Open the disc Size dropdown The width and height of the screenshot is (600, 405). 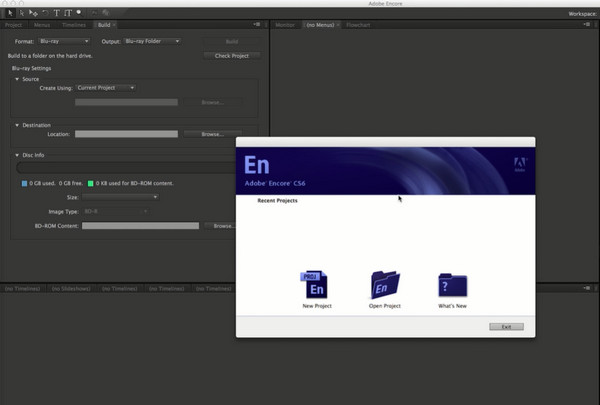coord(120,197)
